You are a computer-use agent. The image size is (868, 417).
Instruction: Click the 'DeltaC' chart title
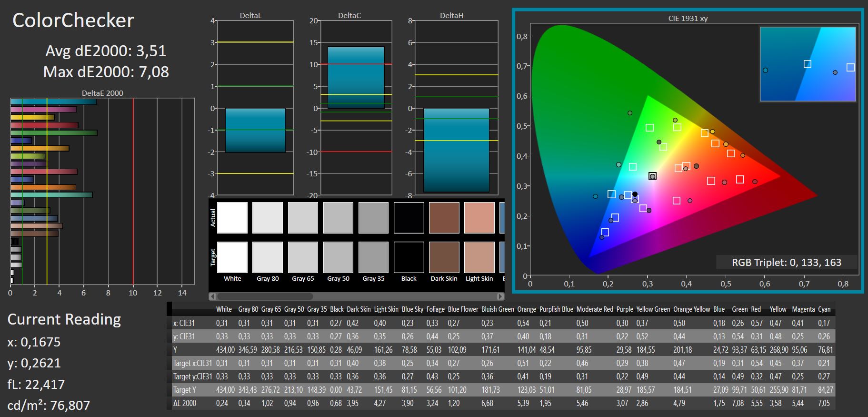pos(349,15)
